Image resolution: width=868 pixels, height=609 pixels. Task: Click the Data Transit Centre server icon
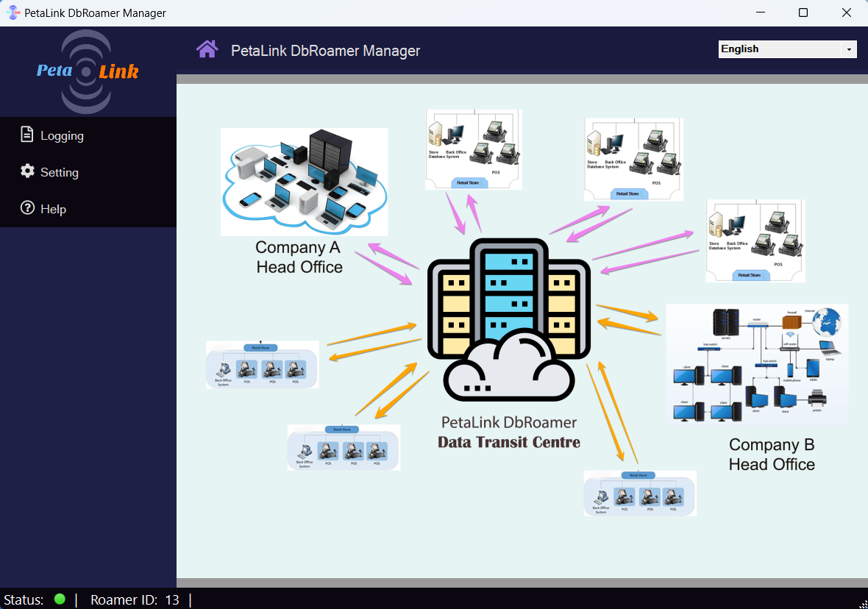(509, 319)
